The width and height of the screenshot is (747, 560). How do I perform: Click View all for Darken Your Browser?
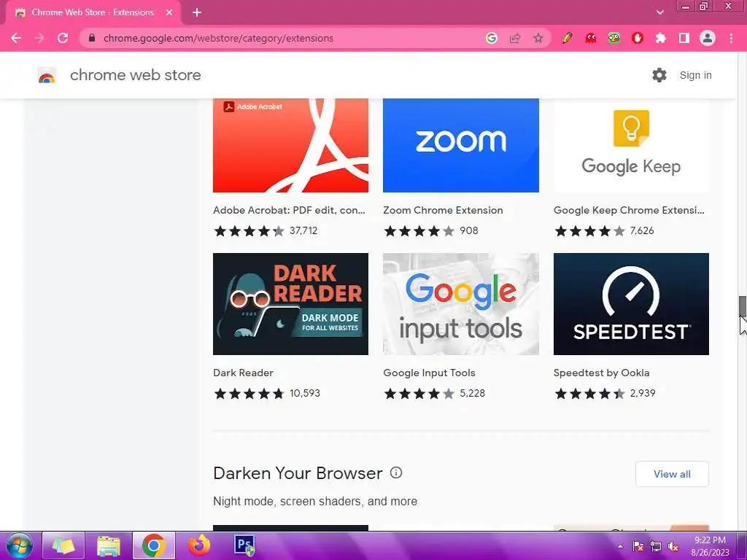click(672, 474)
